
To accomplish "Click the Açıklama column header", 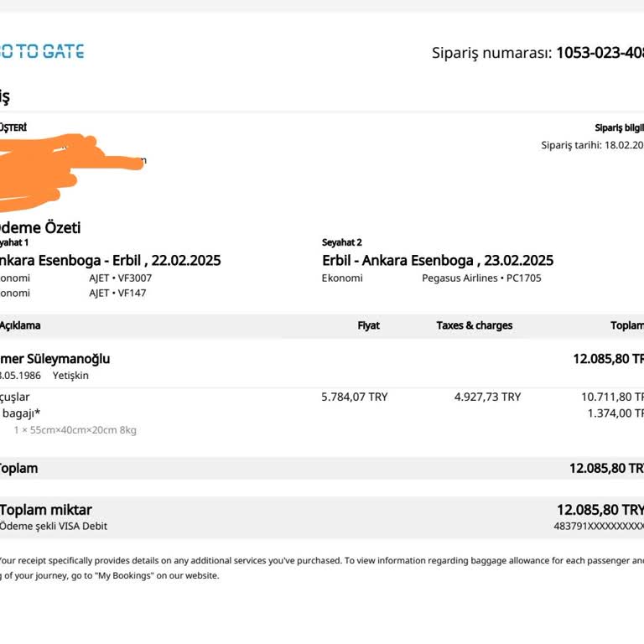I will click(20, 325).
